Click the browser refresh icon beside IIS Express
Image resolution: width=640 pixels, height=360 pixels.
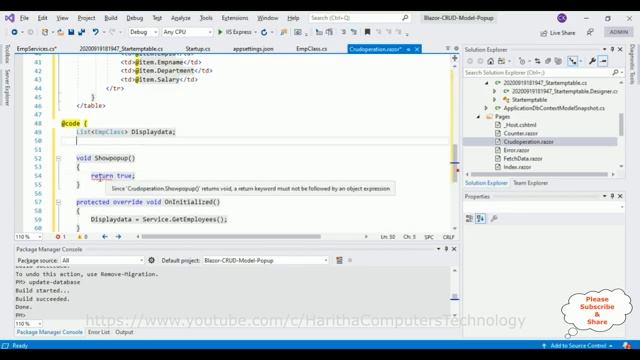264,32
